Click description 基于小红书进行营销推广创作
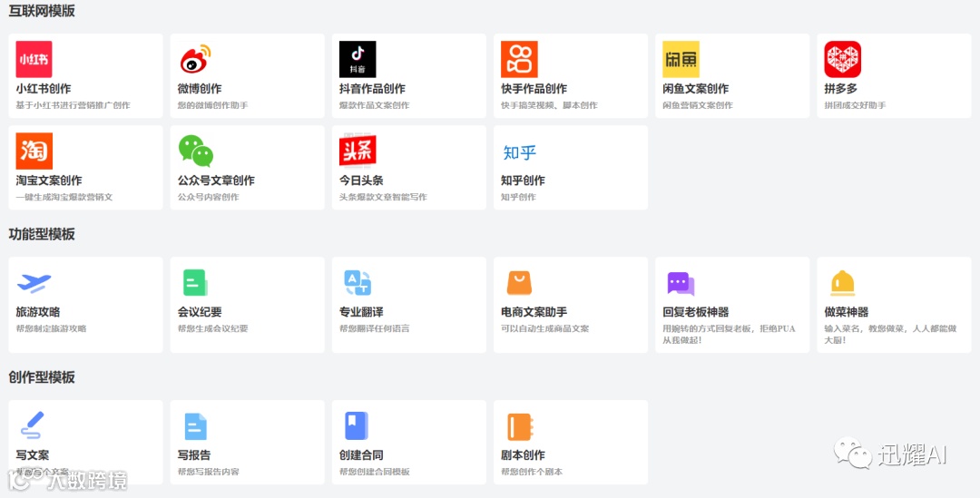The width and height of the screenshot is (980, 498). pos(73,105)
